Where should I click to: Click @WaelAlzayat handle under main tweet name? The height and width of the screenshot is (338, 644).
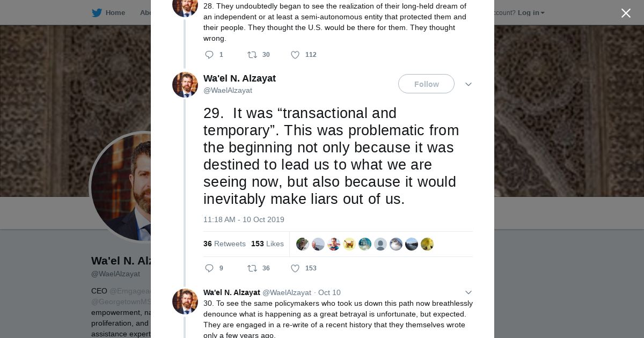pos(228,91)
